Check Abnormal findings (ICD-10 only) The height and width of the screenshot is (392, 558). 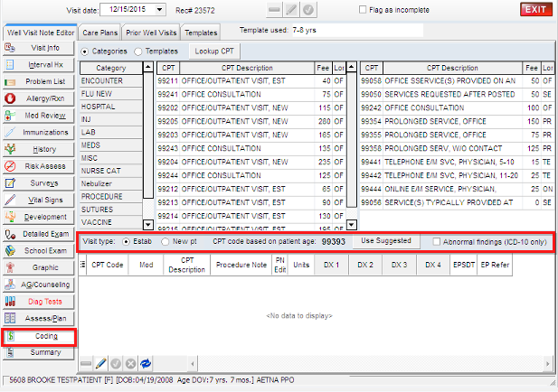click(x=436, y=242)
